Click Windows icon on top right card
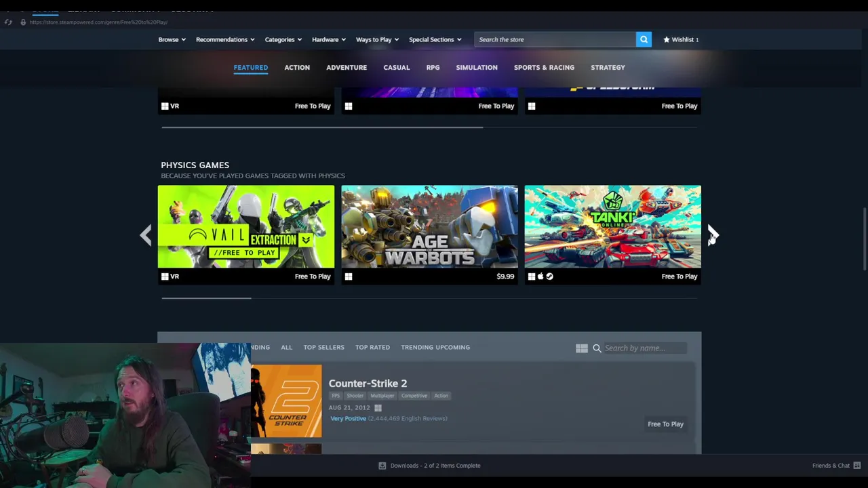 coord(532,106)
